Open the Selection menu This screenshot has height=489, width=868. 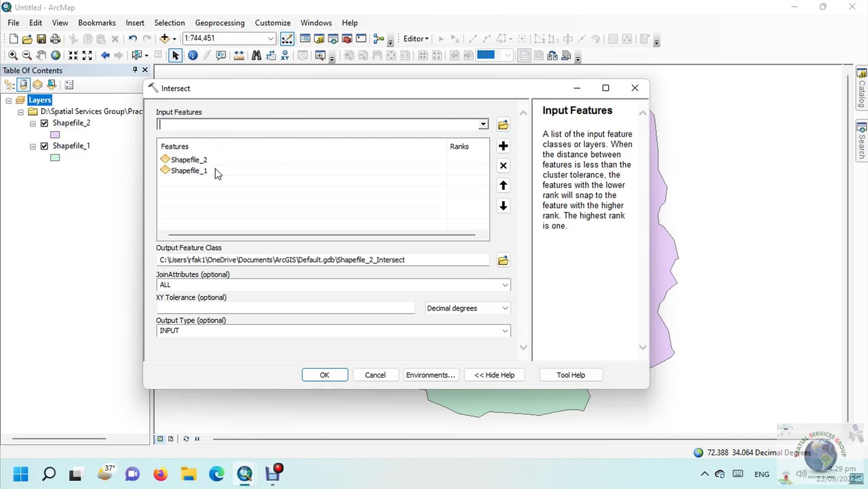pos(170,22)
